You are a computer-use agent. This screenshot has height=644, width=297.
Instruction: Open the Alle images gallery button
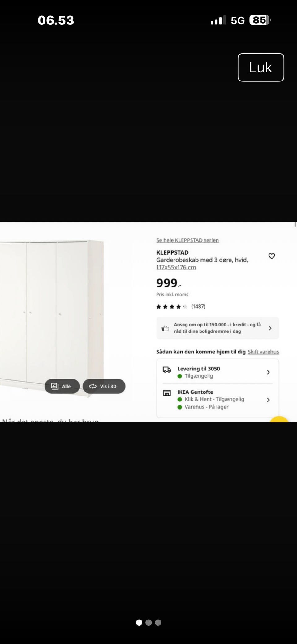(x=62, y=386)
